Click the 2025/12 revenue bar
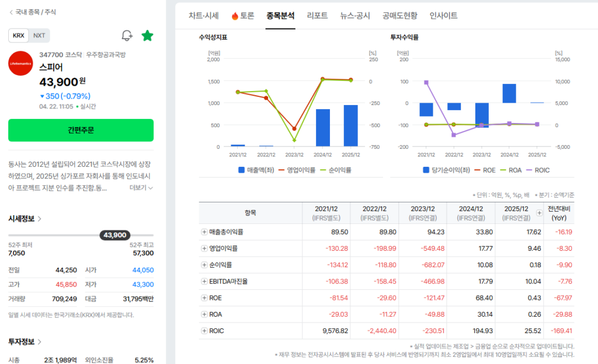The width and height of the screenshot is (598, 364). coord(350,125)
